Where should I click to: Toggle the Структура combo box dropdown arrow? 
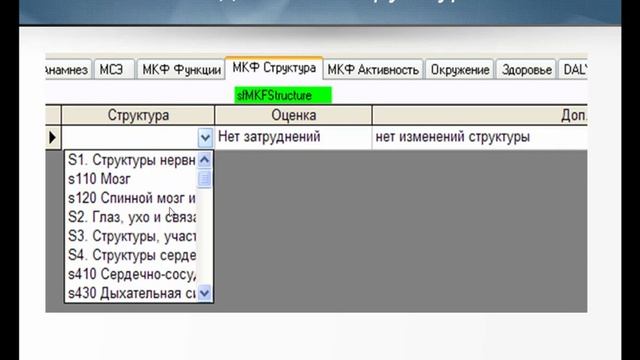pos(205,138)
